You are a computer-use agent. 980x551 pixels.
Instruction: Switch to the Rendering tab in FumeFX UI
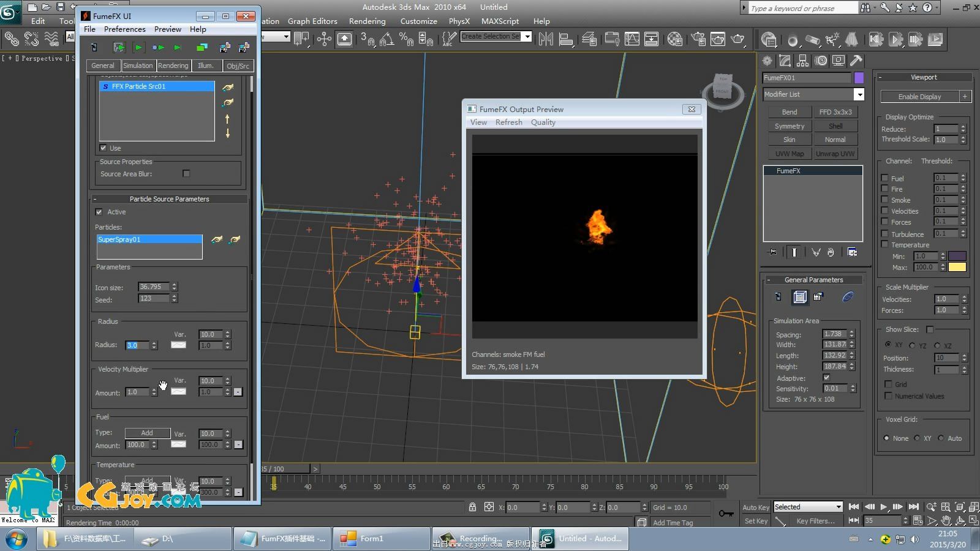tap(173, 66)
